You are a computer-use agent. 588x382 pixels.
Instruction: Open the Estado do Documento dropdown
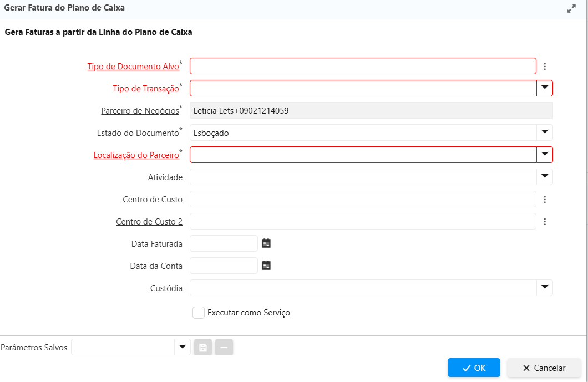(x=545, y=133)
